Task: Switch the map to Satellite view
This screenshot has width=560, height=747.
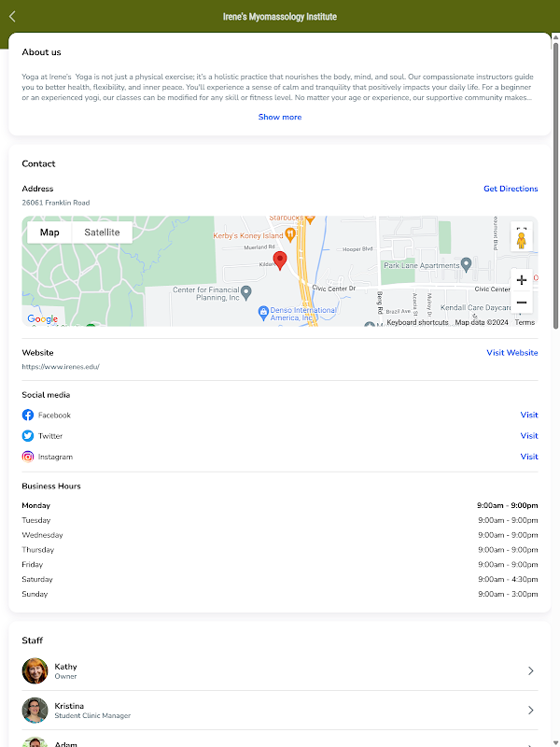Action: (x=102, y=233)
